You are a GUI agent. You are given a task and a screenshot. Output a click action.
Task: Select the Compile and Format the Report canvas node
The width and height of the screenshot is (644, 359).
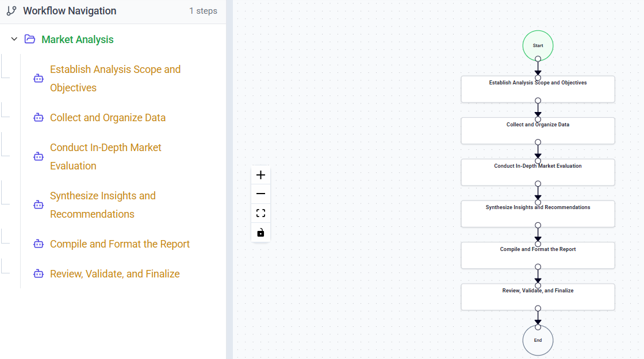(x=538, y=255)
